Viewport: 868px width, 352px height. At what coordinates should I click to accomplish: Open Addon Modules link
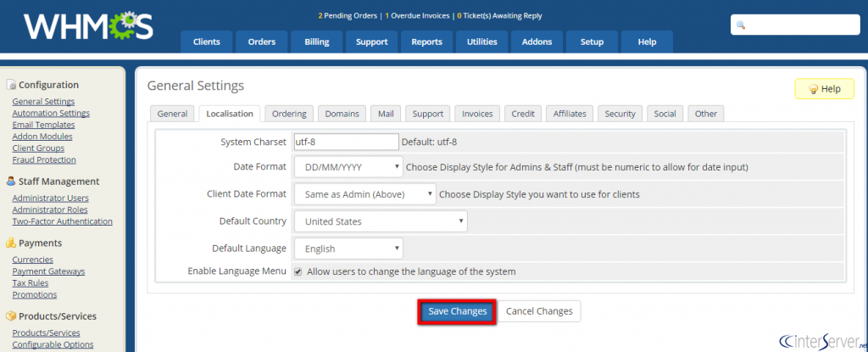[x=42, y=137]
